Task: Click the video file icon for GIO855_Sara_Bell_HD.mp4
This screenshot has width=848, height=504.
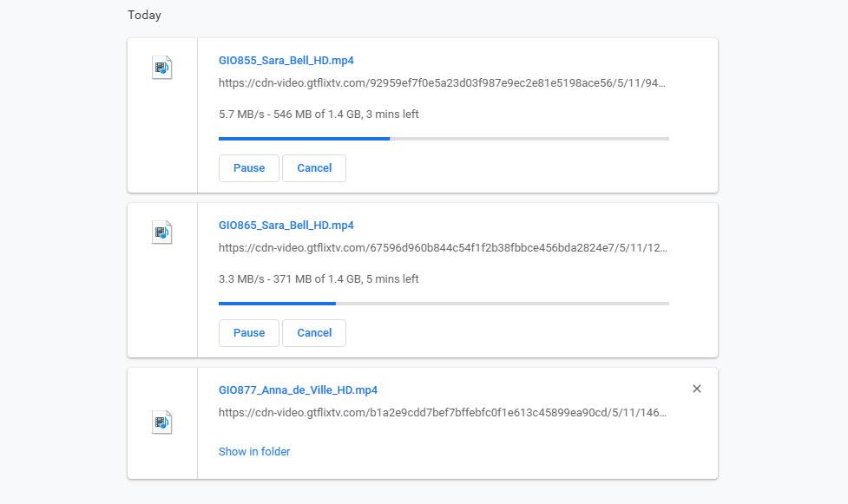Action: [161, 68]
